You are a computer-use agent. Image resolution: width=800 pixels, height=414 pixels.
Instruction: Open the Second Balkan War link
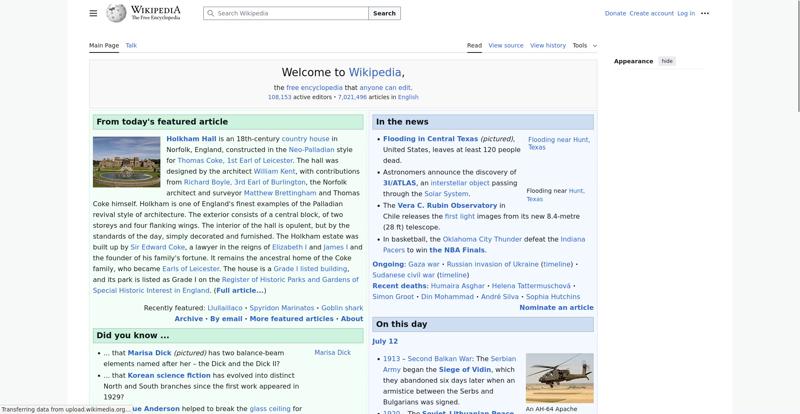(440, 359)
